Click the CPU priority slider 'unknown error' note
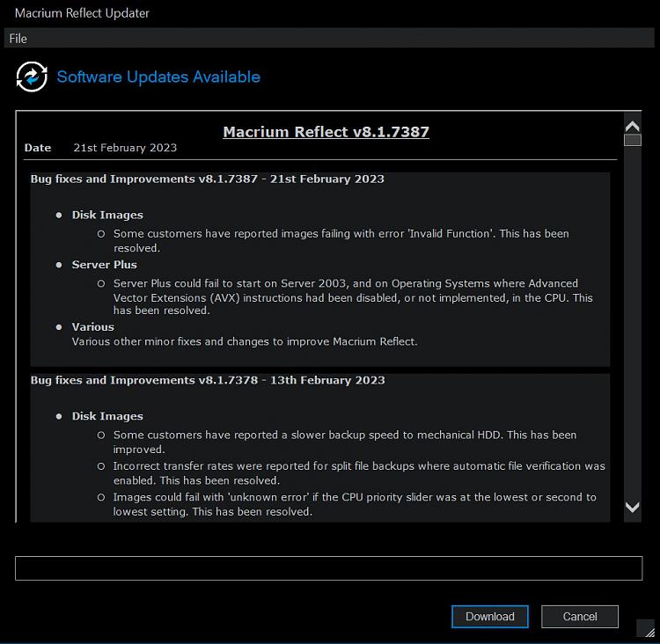The width and height of the screenshot is (660, 644). pos(355,504)
